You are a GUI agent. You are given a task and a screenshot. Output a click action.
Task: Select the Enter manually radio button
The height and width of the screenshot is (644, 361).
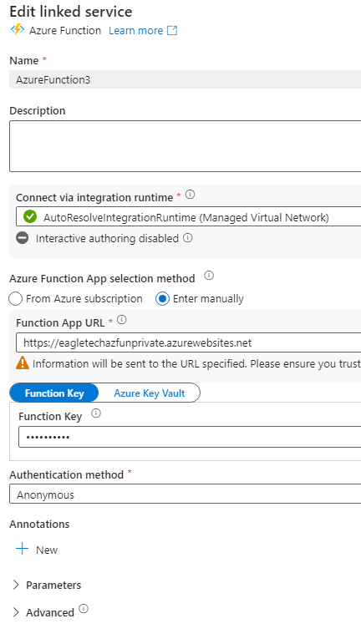tap(163, 299)
